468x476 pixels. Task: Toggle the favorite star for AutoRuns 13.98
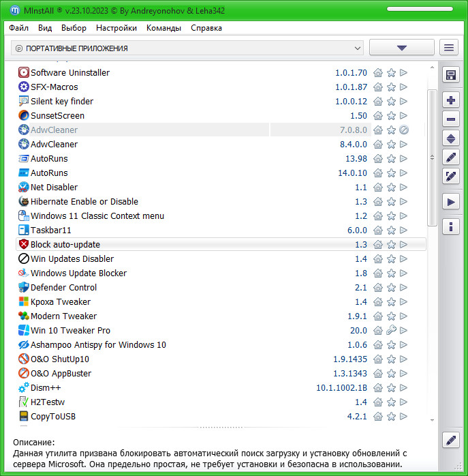(391, 159)
